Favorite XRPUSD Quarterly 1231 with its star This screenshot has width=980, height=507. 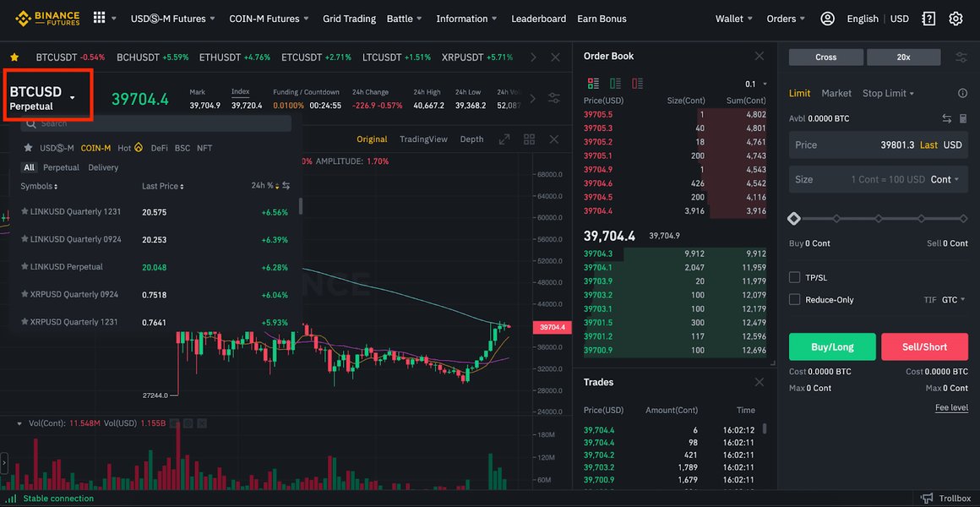point(25,322)
